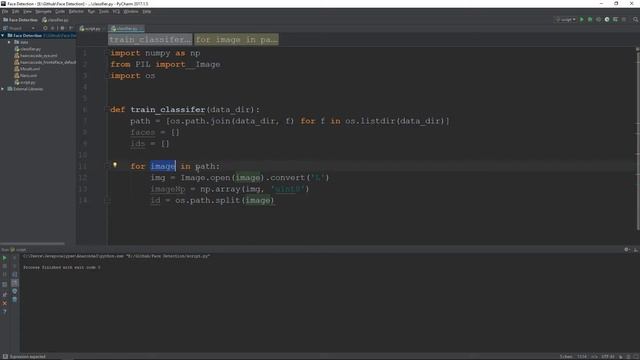
Task: Click 'Process finished with exit code' console line
Action: pos(61,267)
